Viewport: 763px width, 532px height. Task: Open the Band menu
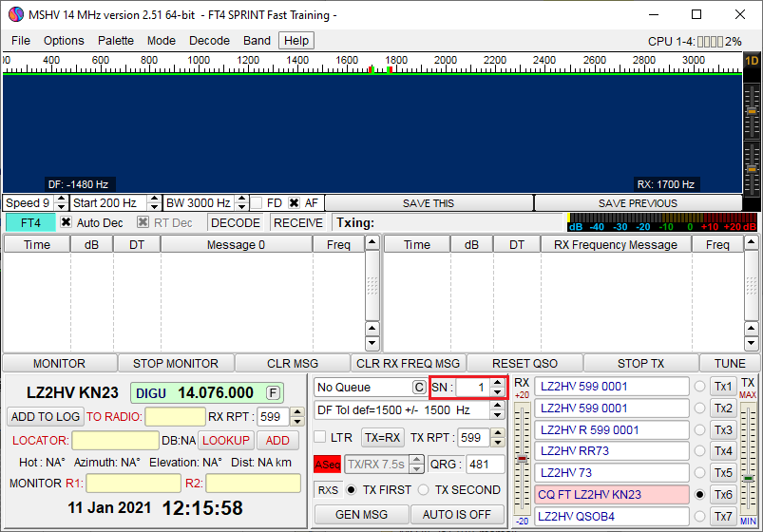(257, 41)
